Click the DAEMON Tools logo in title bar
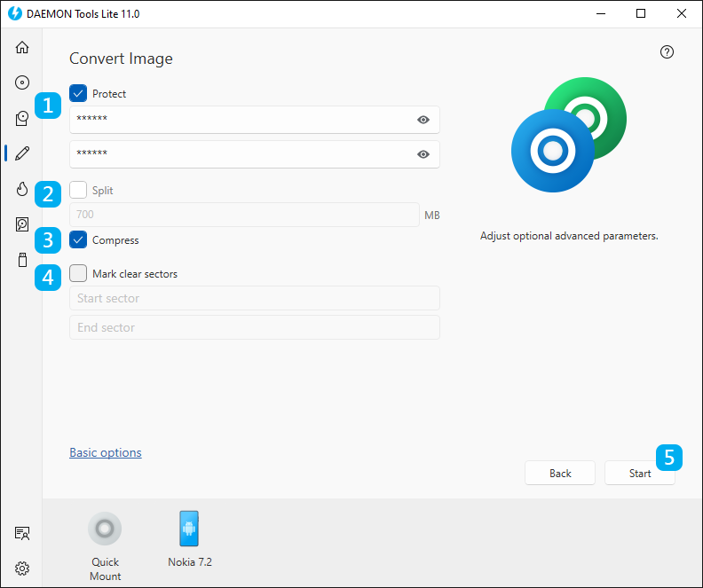Viewport: 703px width, 588px height. [x=15, y=13]
